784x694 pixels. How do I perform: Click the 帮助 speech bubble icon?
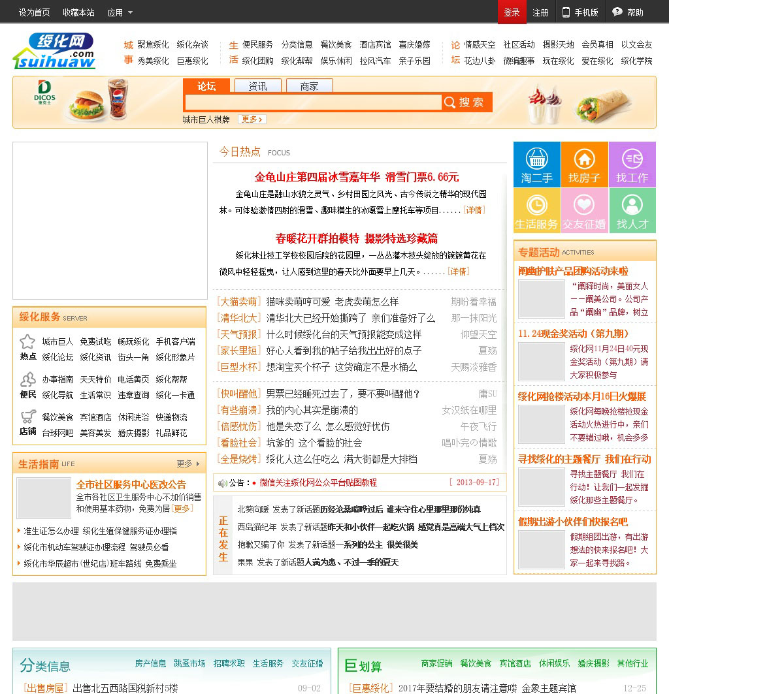click(617, 12)
